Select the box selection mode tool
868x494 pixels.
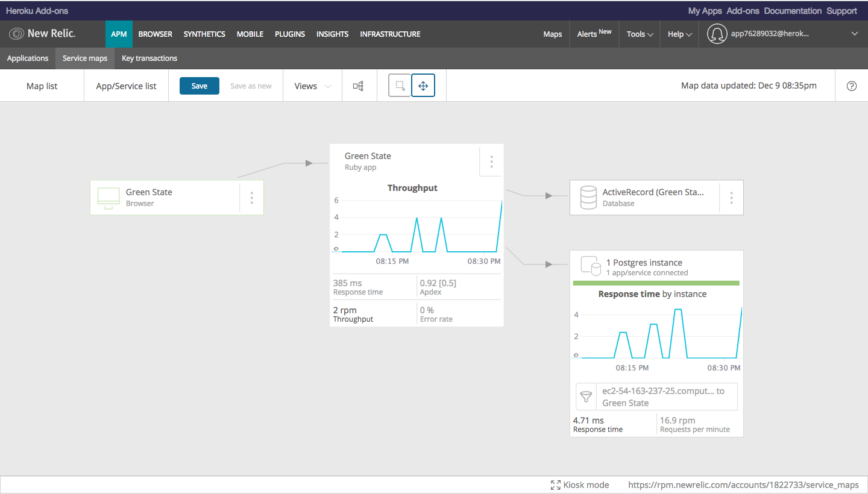click(400, 86)
